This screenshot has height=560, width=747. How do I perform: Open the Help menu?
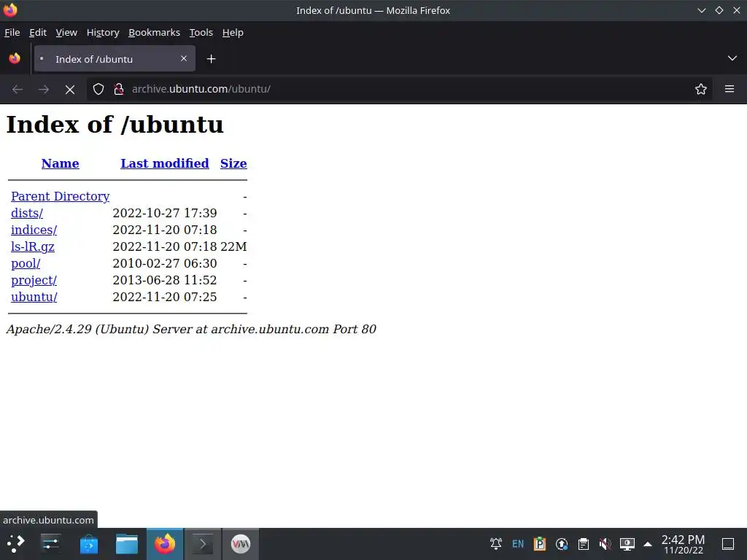coord(233,32)
